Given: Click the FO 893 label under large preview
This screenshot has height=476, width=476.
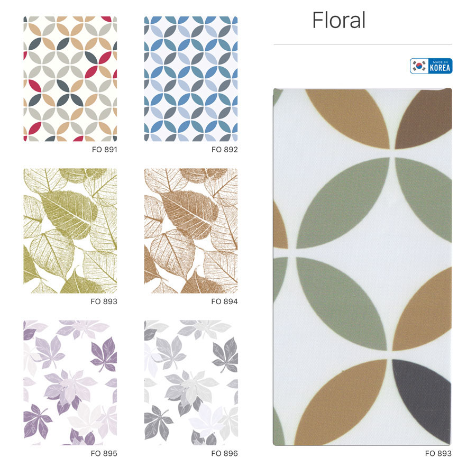Looking at the screenshot, I should [438, 453].
